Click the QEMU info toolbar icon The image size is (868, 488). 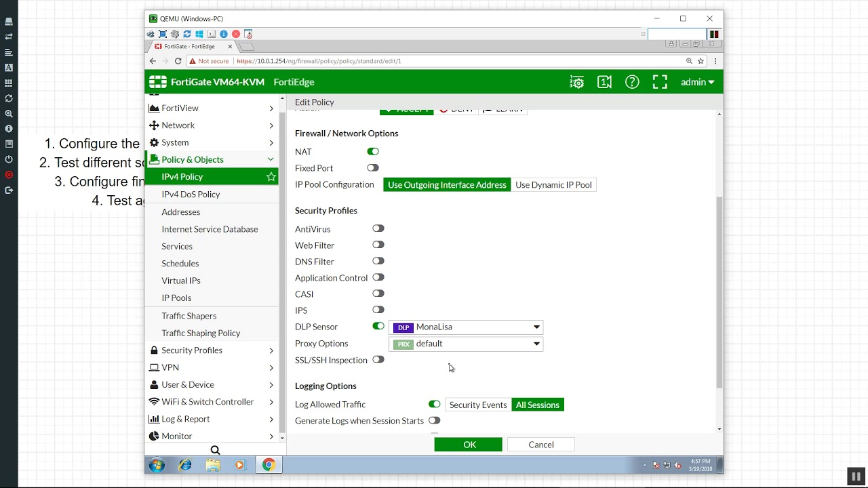click(223, 34)
